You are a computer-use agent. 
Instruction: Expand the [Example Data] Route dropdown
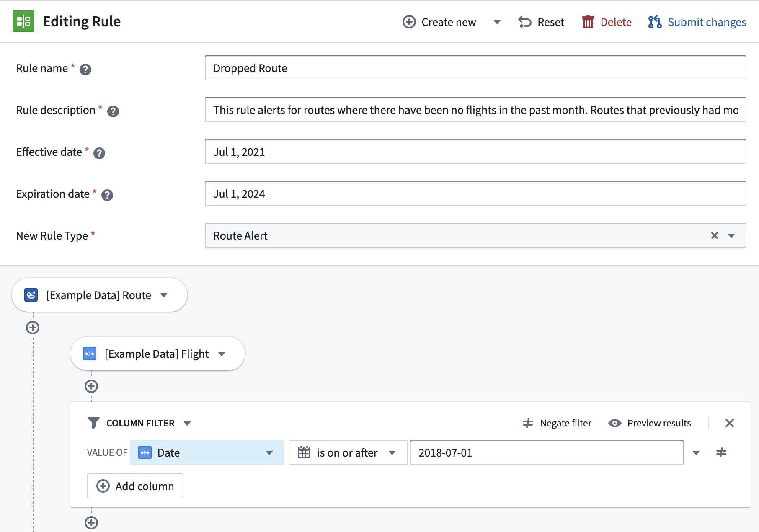[164, 295]
